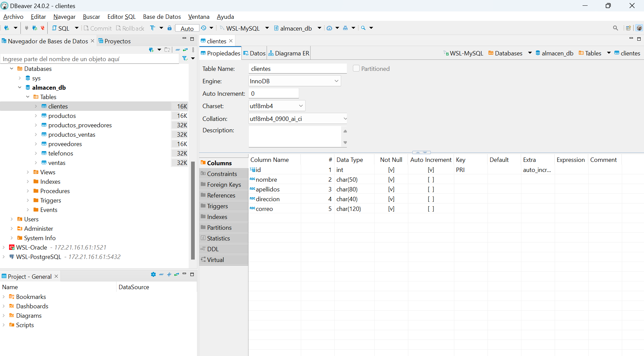Image resolution: width=644 pixels, height=356 pixels.
Task: Collapse the almacen_db database node
Action: 20,87
